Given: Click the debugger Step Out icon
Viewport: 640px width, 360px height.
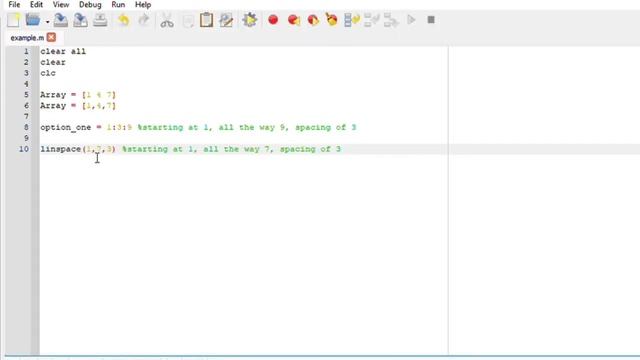Looking at the screenshot, I should click(391, 20).
